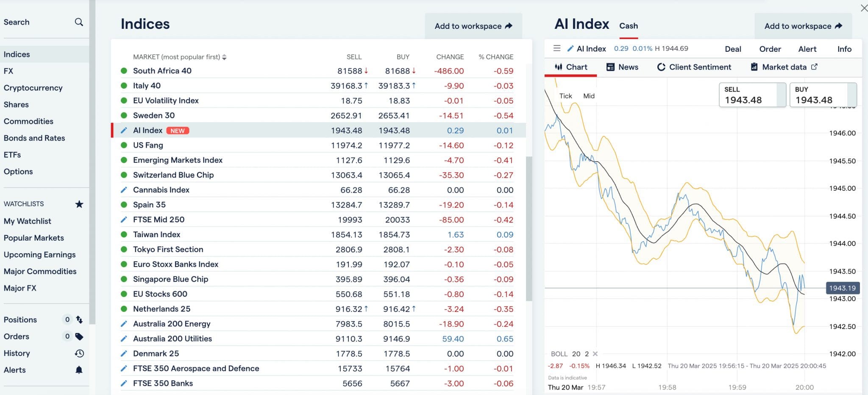Open the chart hamburger menu icon
The height and width of the screenshot is (395, 868).
[x=557, y=48]
